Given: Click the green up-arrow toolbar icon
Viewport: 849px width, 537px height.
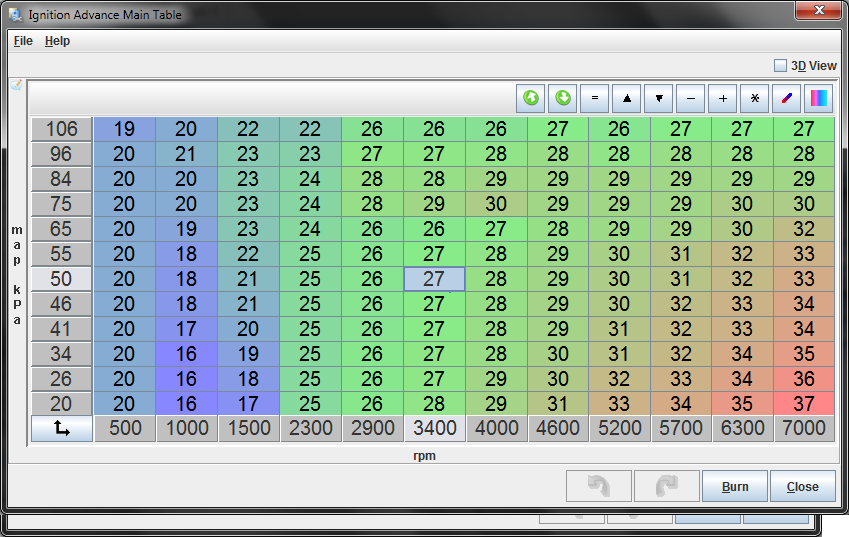Looking at the screenshot, I should click(531, 98).
